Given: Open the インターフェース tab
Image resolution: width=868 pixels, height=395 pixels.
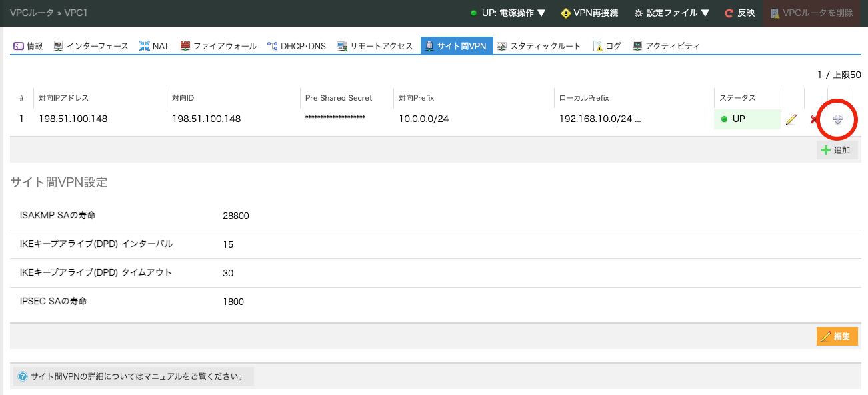Looking at the screenshot, I should click(x=91, y=46).
